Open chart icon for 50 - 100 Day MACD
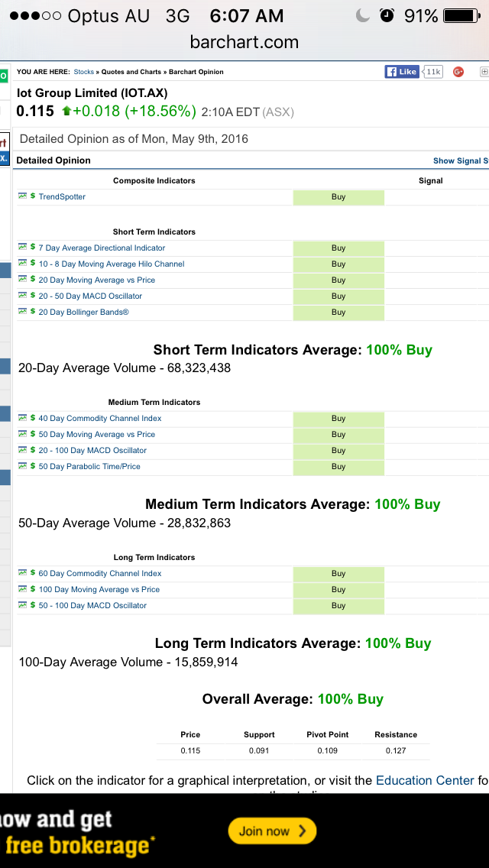 coord(23,605)
